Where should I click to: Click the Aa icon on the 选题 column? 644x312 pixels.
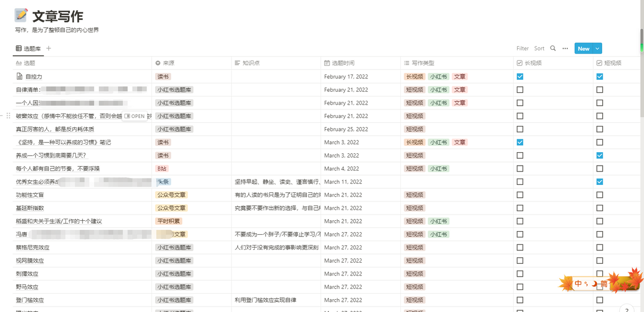17,63
